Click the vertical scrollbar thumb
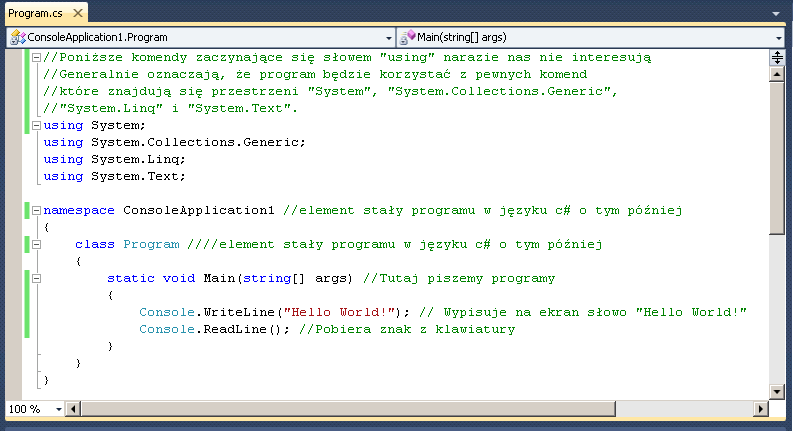This screenshot has width=793, height=431. click(777, 158)
